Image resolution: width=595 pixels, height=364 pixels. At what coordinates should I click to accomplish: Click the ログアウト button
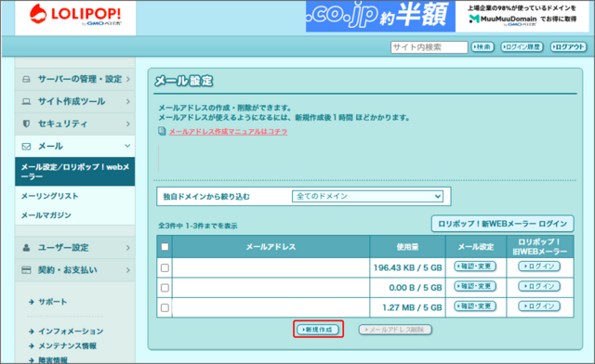click(x=568, y=47)
